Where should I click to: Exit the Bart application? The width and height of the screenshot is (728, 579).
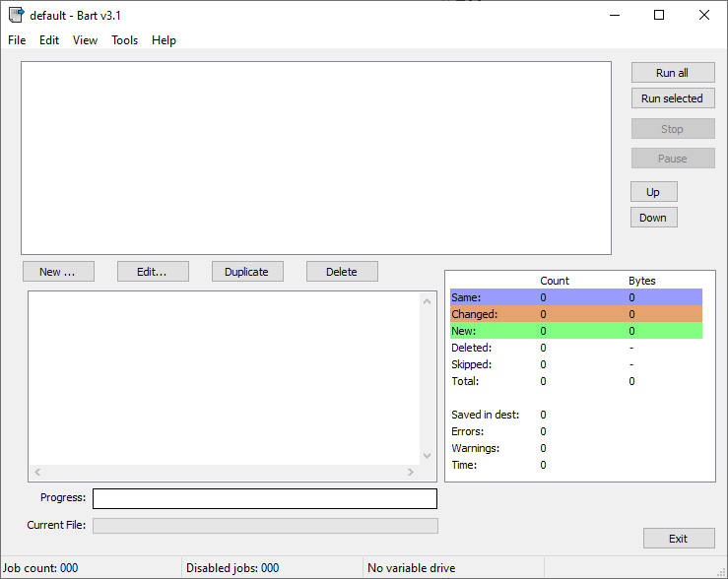click(x=678, y=539)
